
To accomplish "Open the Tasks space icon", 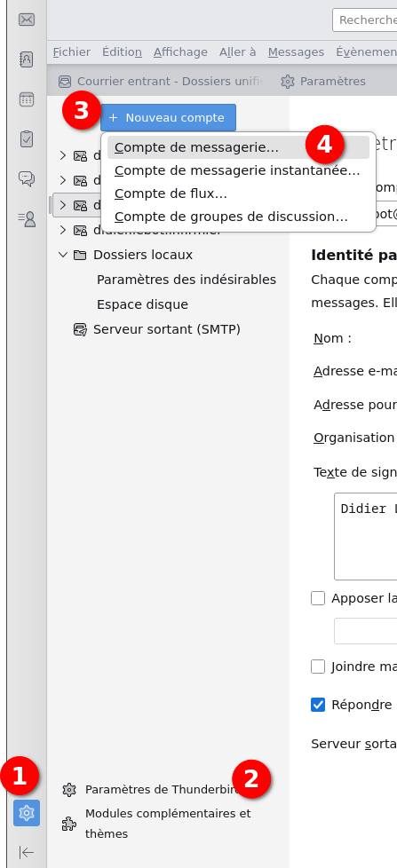I will click(27, 139).
